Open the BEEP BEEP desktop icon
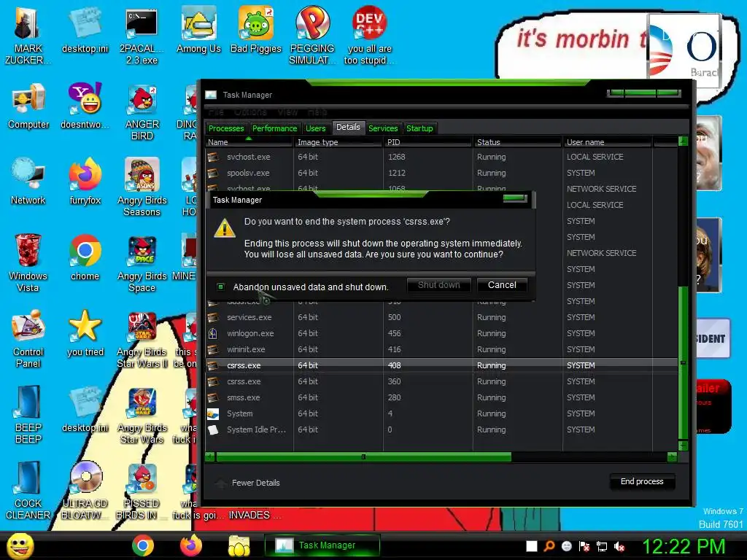The height and width of the screenshot is (560, 747). tap(28, 414)
